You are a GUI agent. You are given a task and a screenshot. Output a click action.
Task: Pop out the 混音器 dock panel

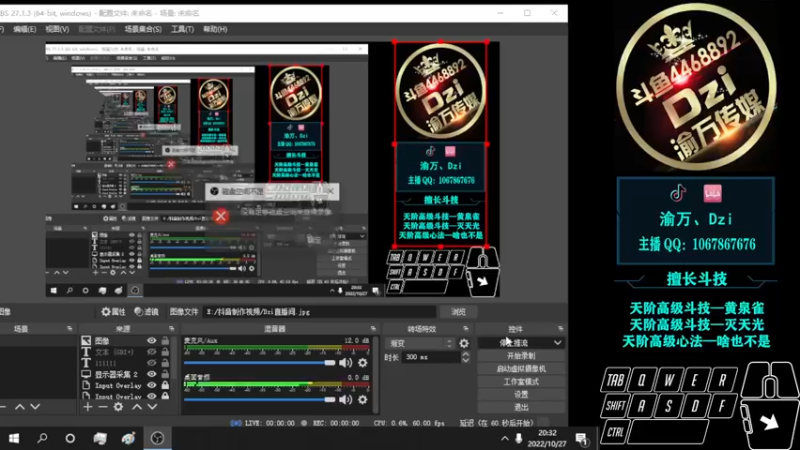click(373, 329)
